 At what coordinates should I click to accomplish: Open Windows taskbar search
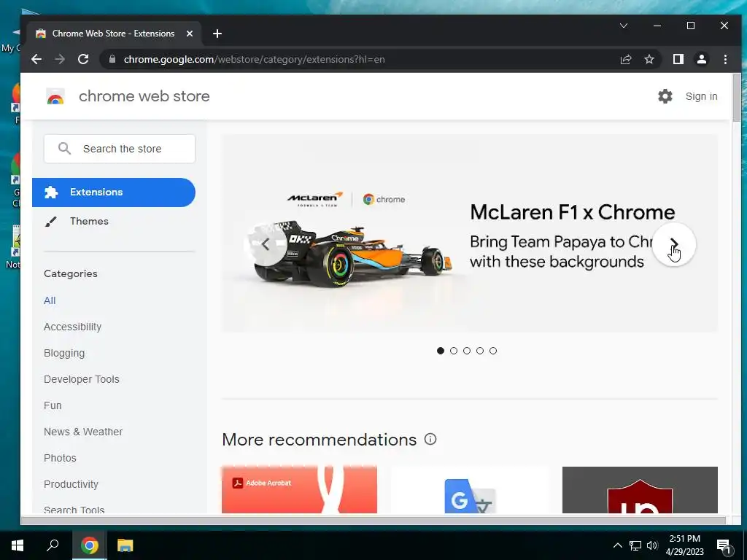pos(53,545)
